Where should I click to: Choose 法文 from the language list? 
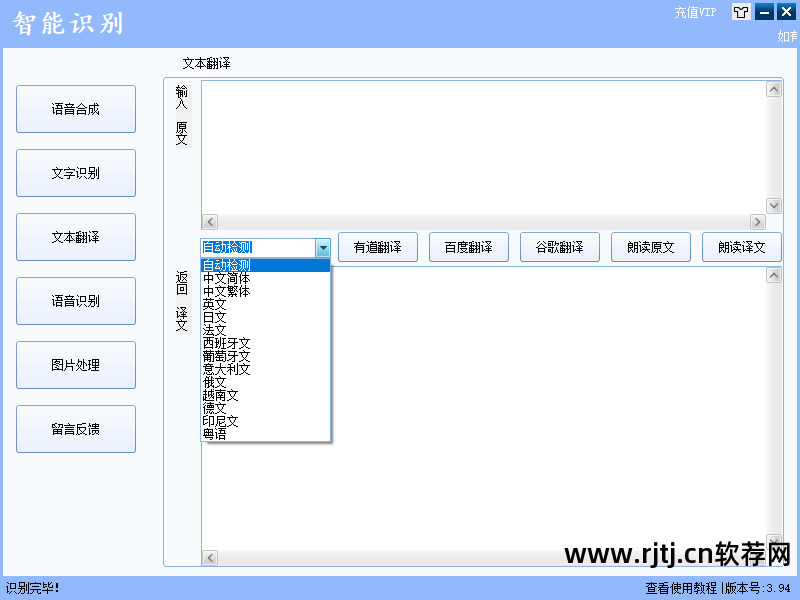266,330
